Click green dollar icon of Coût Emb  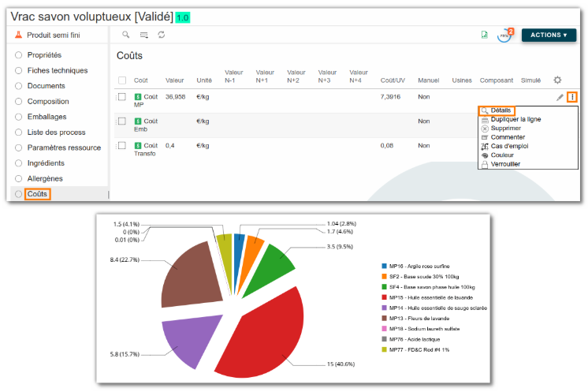coord(138,121)
